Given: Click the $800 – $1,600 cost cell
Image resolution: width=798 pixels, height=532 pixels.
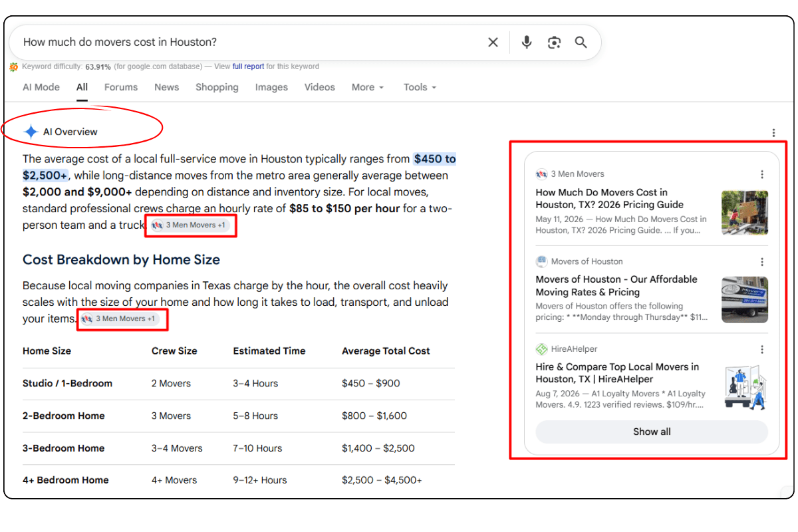Looking at the screenshot, I should (x=374, y=416).
